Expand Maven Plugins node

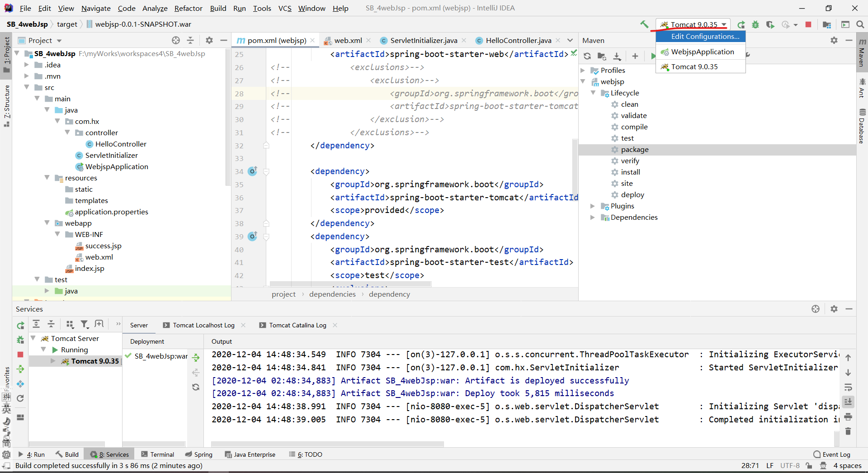click(593, 206)
